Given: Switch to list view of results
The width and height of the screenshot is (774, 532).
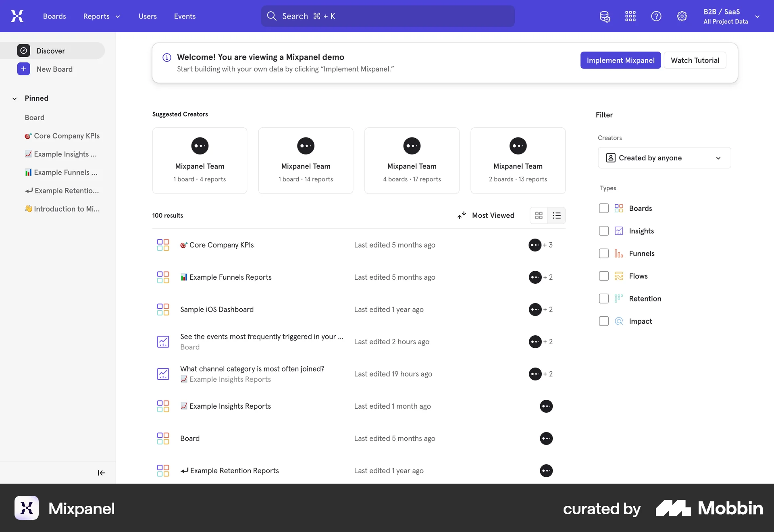Looking at the screenshot, I should (557, 215).
